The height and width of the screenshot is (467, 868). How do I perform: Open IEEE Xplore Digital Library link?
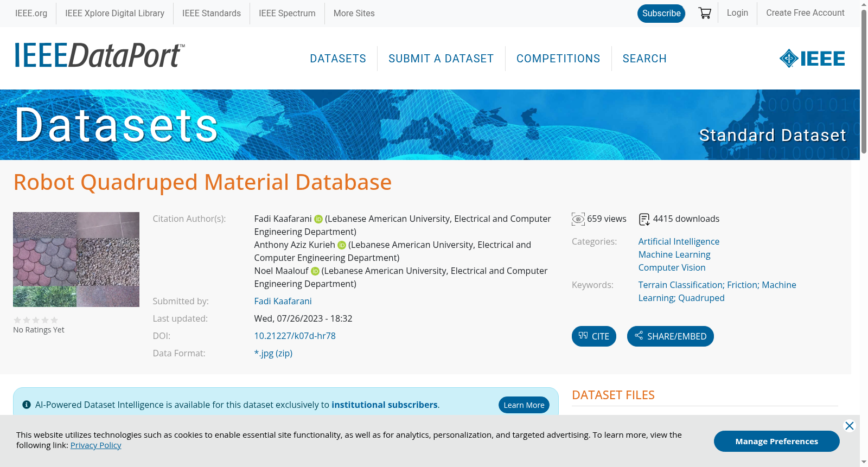[114, 13]
